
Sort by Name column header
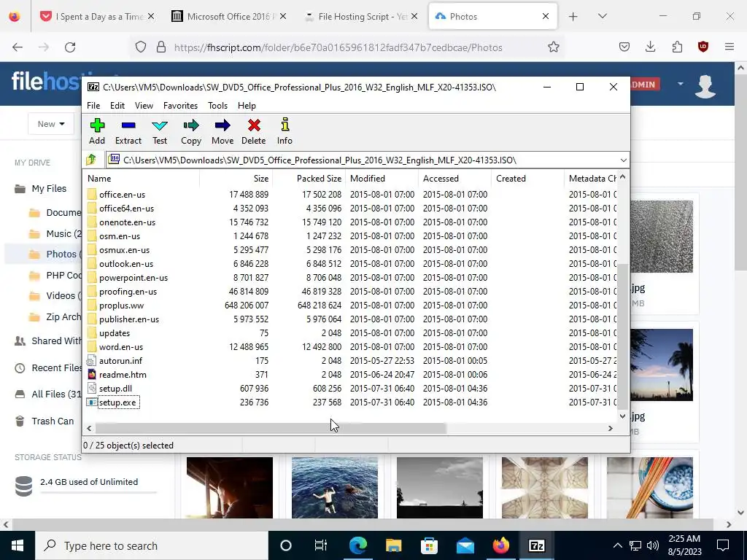(x=142, y=179)
